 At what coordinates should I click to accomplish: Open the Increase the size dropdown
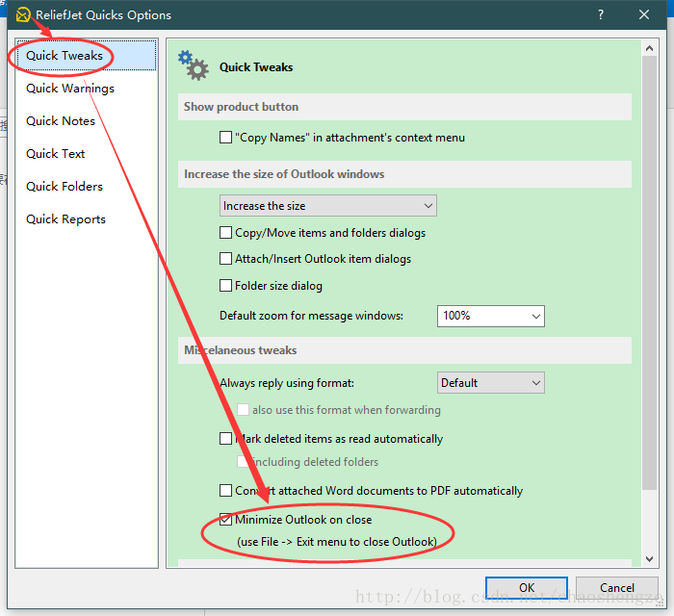(328, 205)
